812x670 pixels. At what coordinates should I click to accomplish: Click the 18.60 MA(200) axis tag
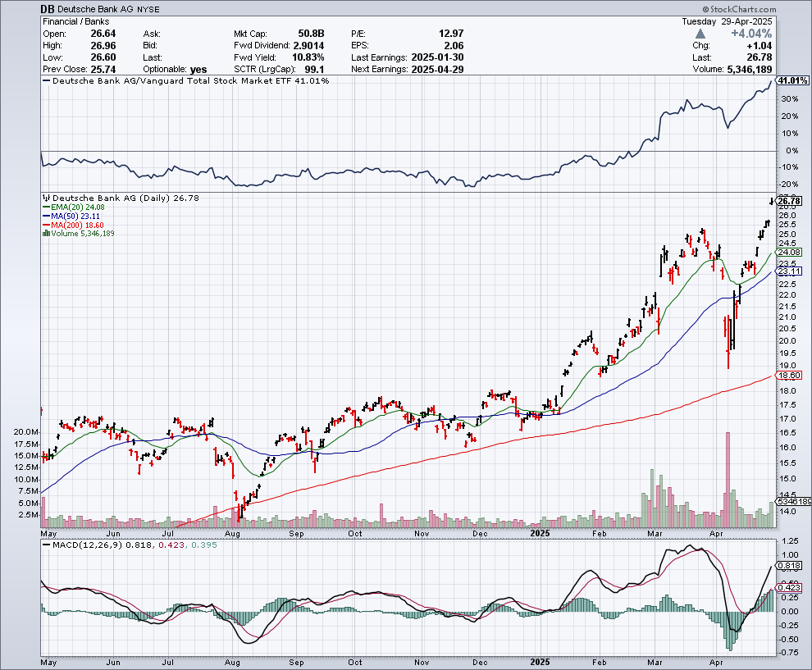(789, 376)
